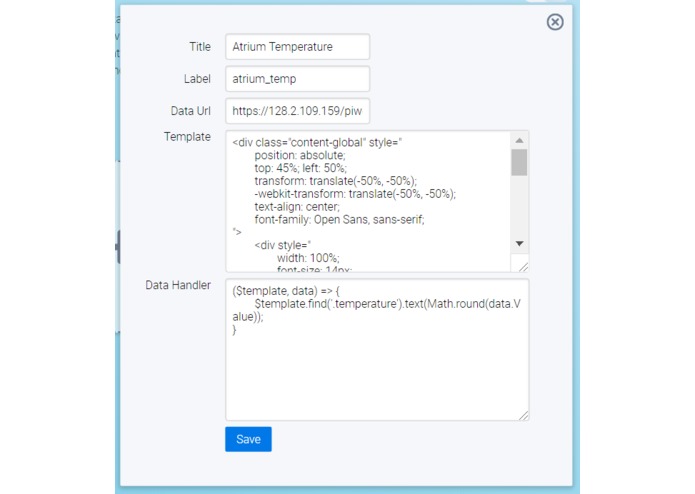Click the 'text-align: center;' line in Template
The height and width of the screenshot is (494, 695).
[297, 207]
